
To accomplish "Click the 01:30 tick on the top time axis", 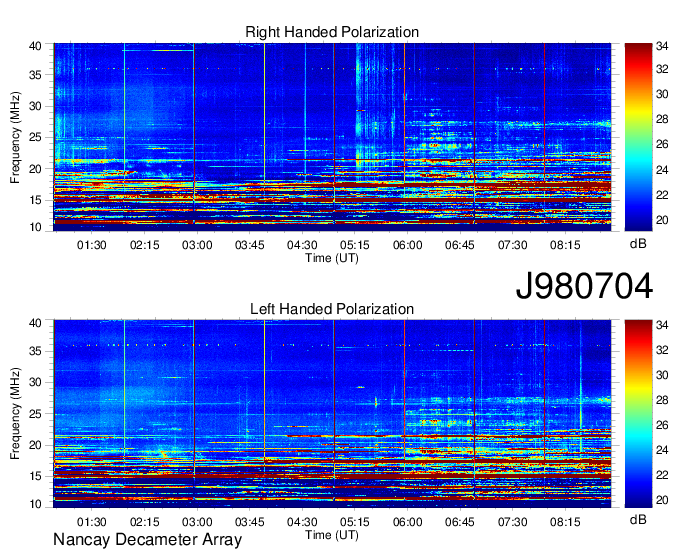I will [92, 245].
